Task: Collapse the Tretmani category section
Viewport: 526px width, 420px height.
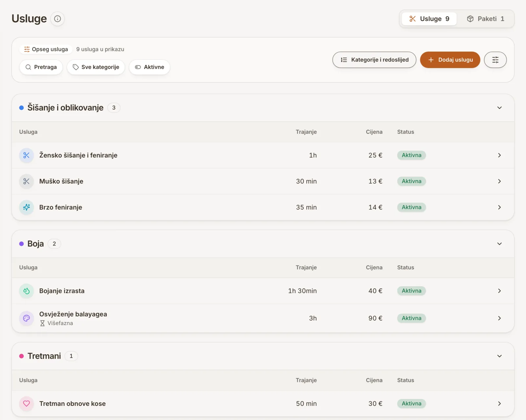Action: (499, 356)
